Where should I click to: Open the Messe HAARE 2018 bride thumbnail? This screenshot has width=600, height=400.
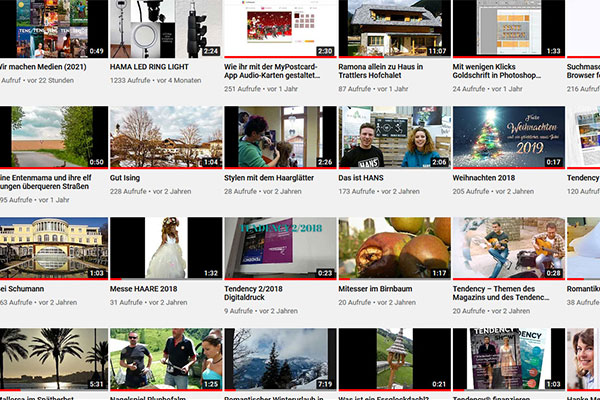166,248
